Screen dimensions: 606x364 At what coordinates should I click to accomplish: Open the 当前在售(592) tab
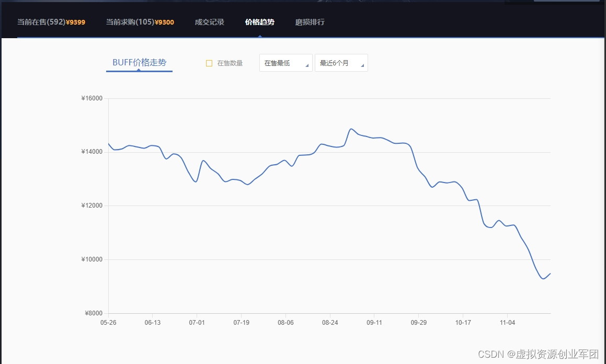(x=51, y=22)
